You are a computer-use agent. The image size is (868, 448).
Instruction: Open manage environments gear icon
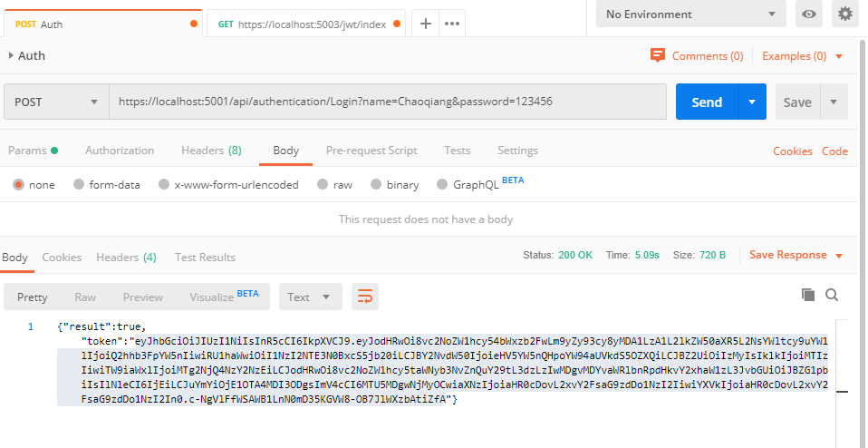point(845,14)
